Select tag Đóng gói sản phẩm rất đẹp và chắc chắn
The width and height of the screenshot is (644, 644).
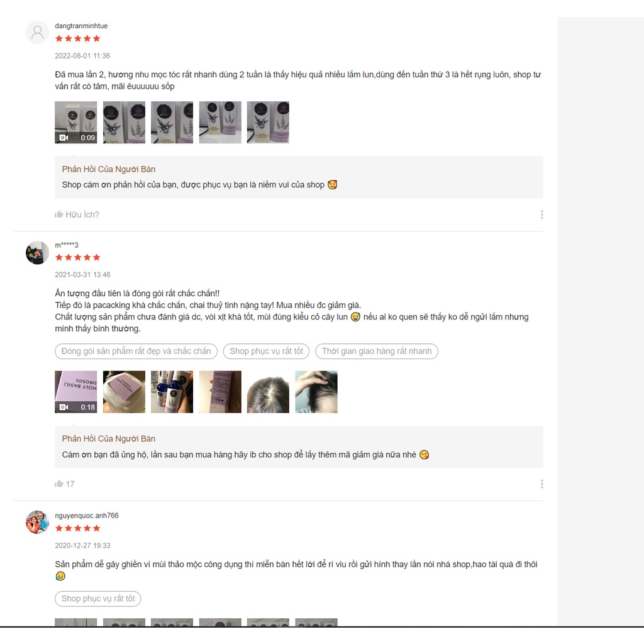coord(136,351)
